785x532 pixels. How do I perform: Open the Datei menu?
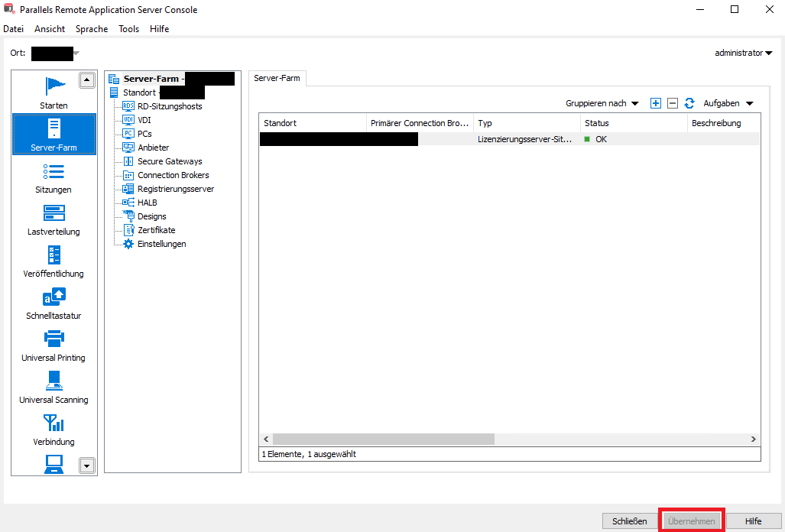tap(14, 29)
